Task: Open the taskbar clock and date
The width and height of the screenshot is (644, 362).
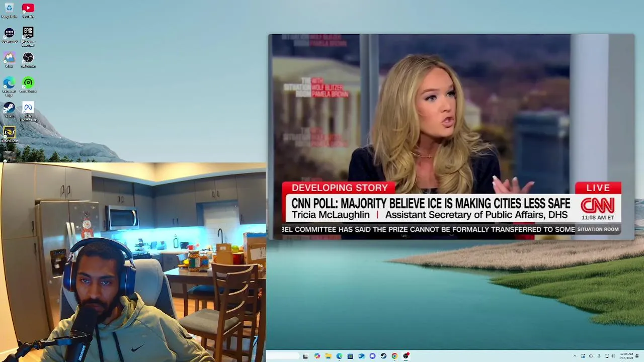Action: [x=626, y=356]
